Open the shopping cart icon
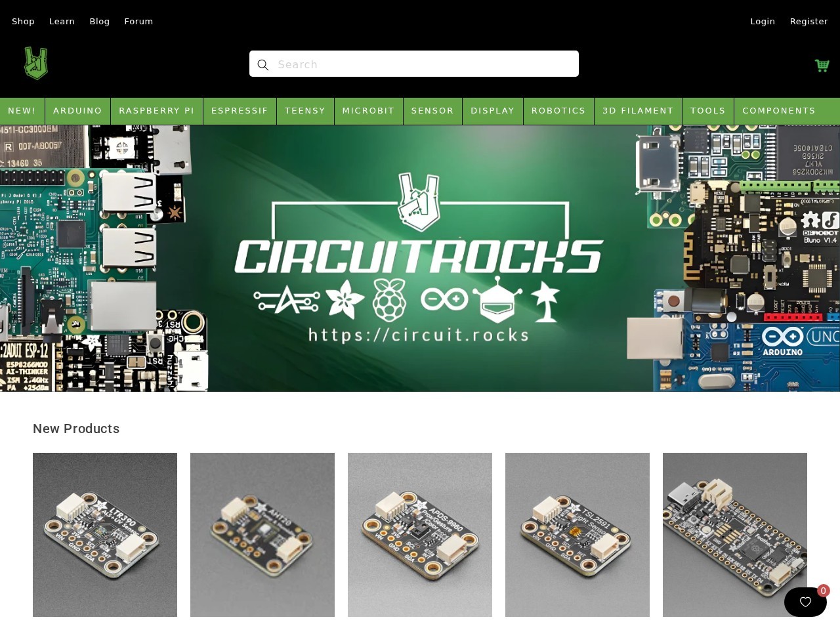The height and width of the screenshot is (630, 840). pos(822,66)
